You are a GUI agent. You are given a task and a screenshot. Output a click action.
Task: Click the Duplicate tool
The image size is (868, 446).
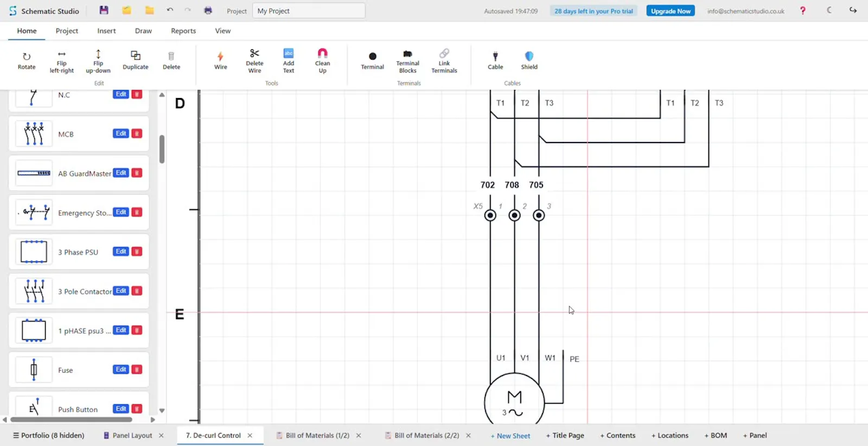tap(136, 61)
